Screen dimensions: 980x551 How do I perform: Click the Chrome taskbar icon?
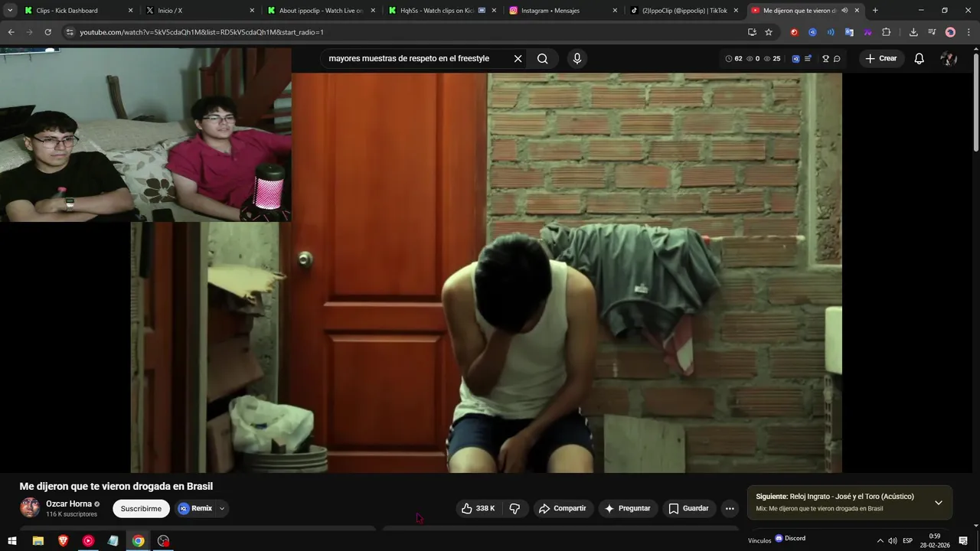coord(138,541)
